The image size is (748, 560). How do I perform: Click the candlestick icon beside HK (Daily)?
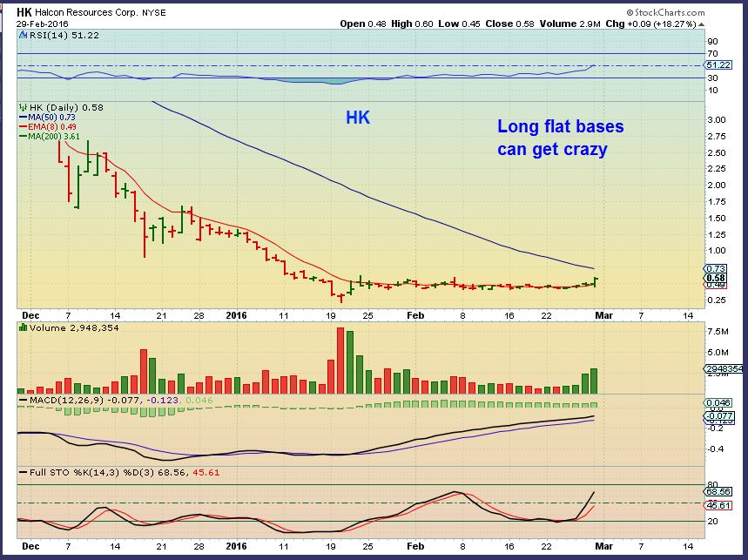click(x=23, y=107)
